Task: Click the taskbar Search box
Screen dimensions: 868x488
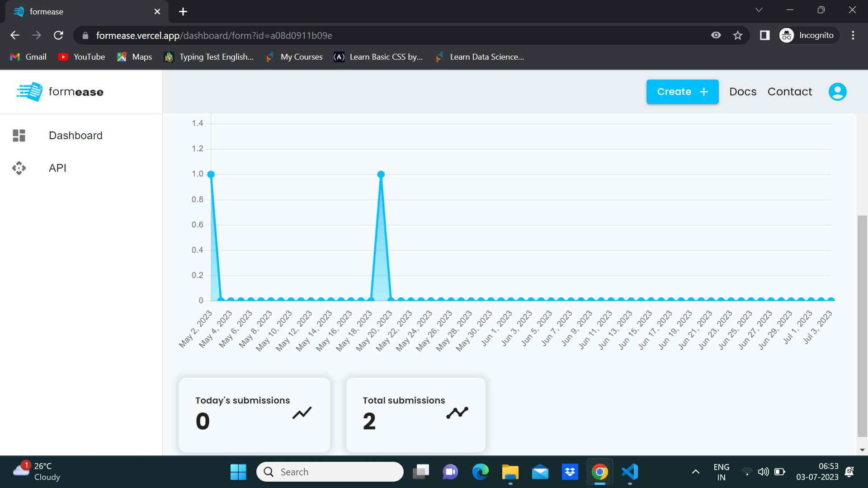Action: coord(330,472)
